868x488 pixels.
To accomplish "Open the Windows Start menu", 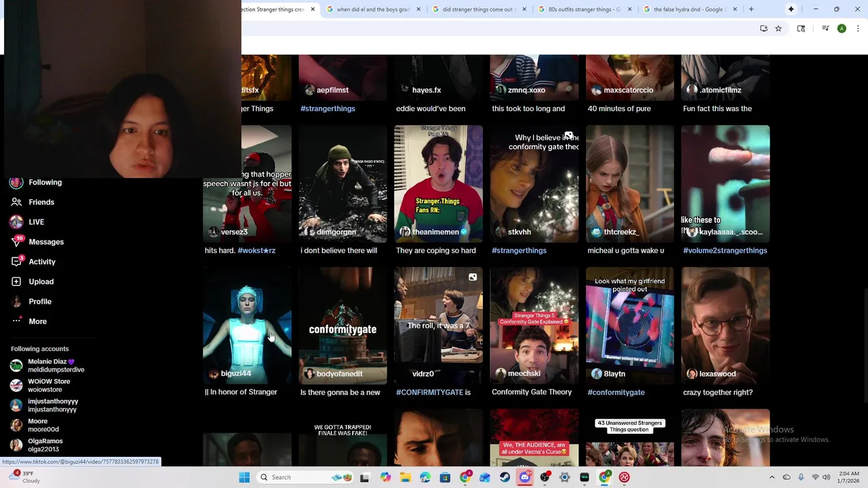I will pos(244,477).
